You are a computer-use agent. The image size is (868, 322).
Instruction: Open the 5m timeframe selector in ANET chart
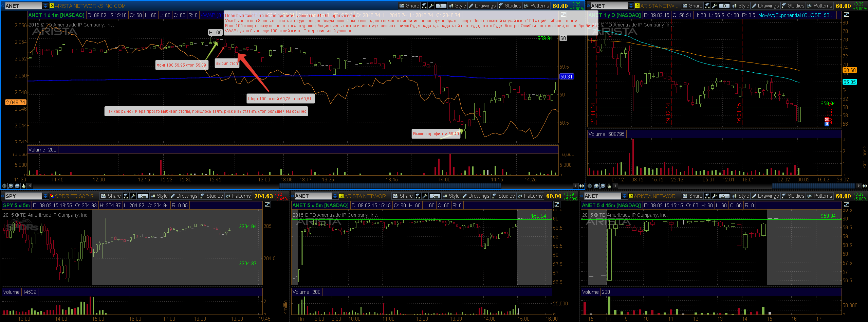pyautogui.click(x=435, y=196)
